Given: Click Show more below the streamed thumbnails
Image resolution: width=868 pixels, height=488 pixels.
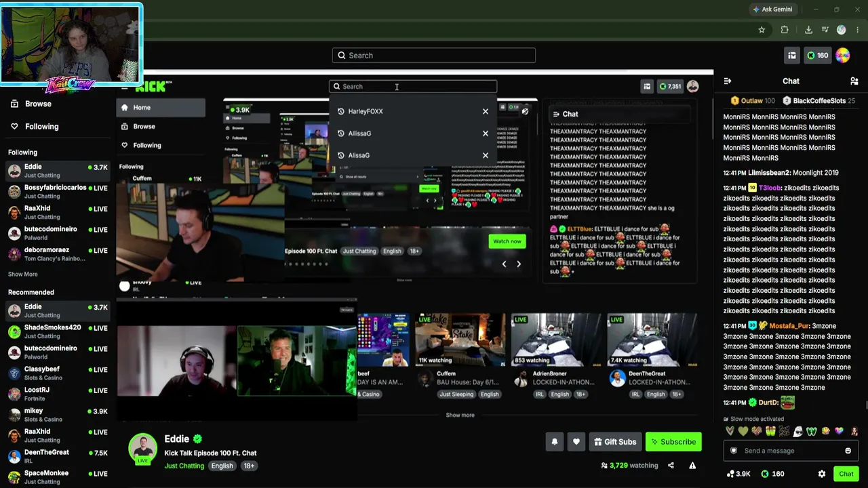Looking at the screenshot, I should click(460, 415).
